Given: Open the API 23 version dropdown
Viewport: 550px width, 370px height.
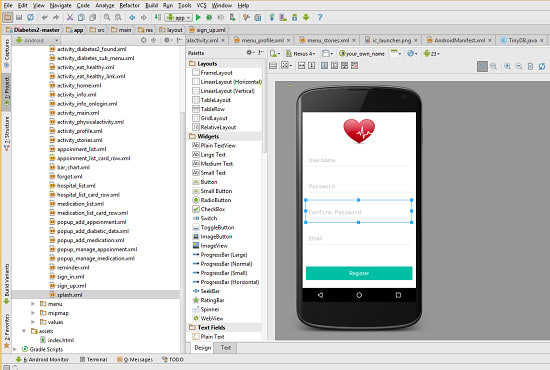Looking at the screenshot, I should click(431, 54).
